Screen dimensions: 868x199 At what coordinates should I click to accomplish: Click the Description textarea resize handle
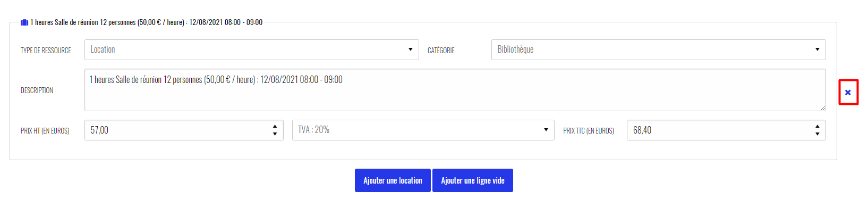(822, 107)
